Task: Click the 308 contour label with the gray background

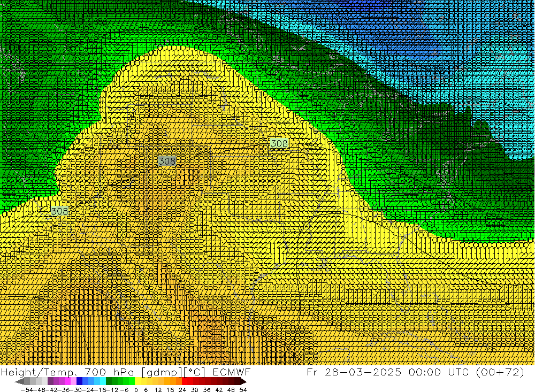Action: pyautogui.click(x=167, y=160)
